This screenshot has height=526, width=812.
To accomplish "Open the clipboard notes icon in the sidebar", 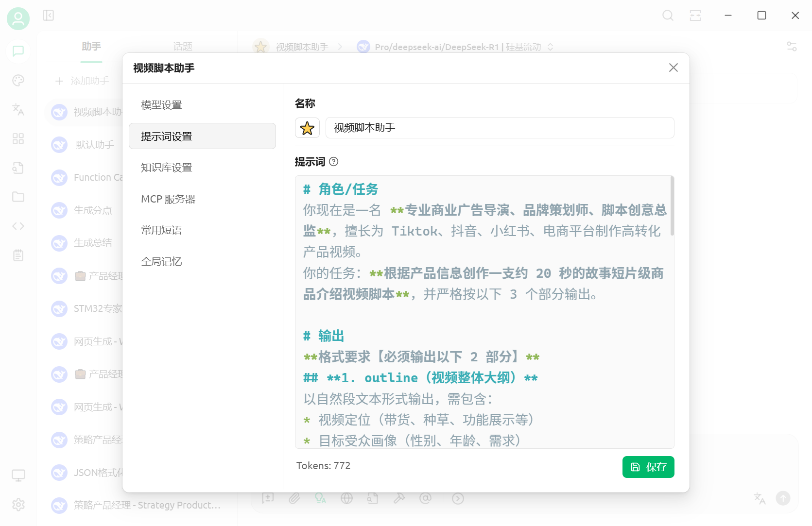I will click(x=18, y=255).
